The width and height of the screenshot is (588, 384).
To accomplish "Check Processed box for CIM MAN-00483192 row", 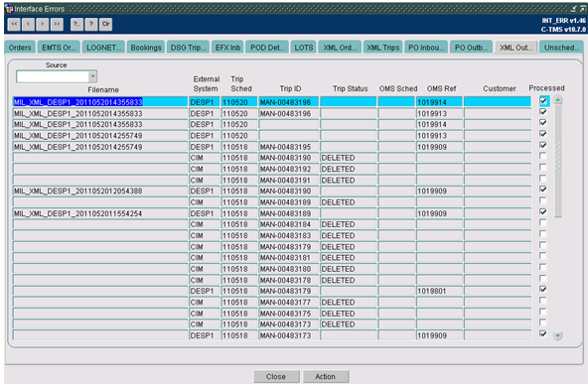I will tap(543, 167).
